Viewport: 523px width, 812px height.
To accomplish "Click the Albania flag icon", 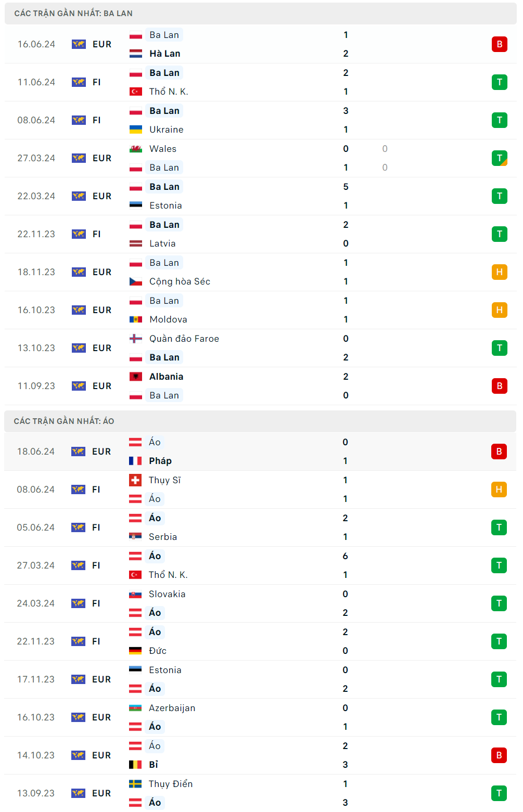I will (x=136, y=377).
